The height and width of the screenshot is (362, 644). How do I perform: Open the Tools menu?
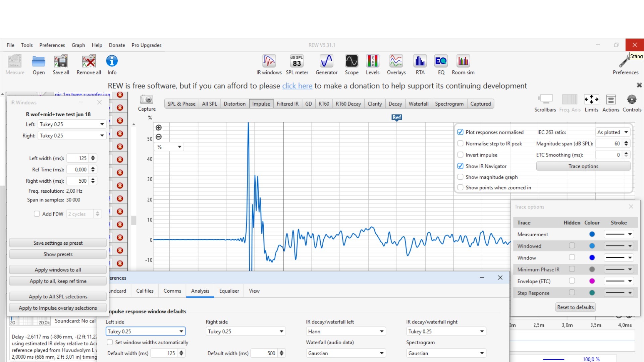pyautogui.click(x=27, y=45)
